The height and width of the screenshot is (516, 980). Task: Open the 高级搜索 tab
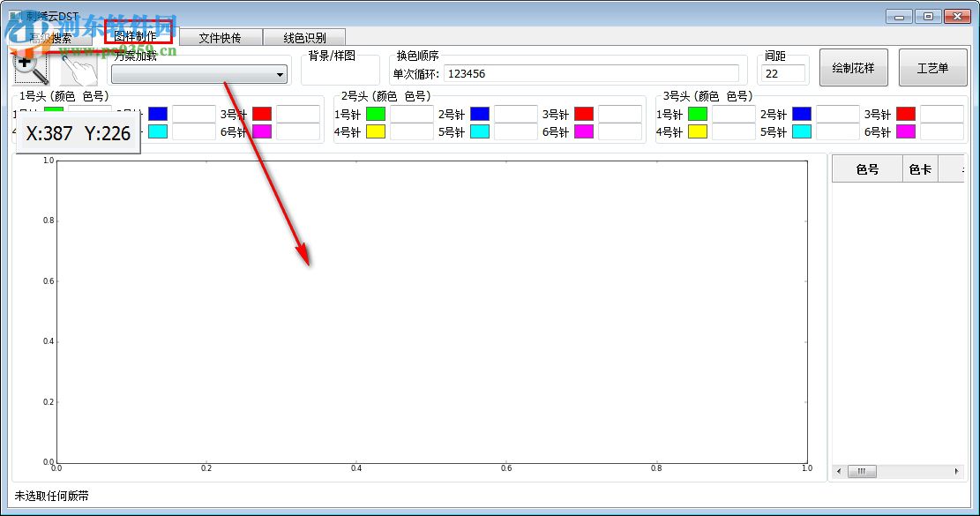53,37
